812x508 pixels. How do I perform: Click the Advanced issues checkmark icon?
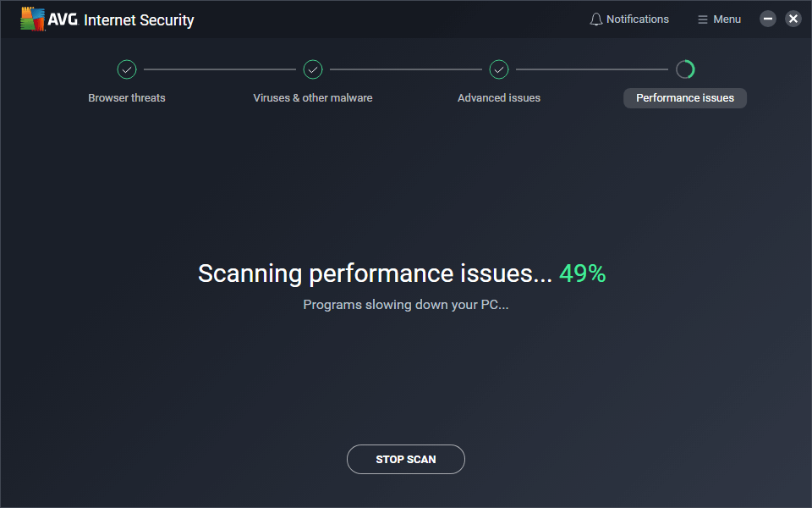[x=499, y=69]
